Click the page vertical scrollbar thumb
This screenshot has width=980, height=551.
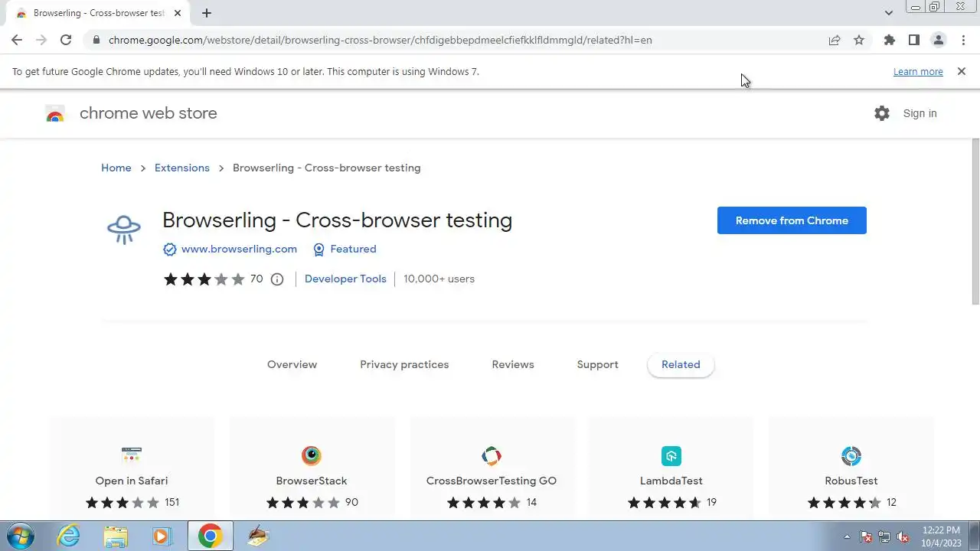975,222
